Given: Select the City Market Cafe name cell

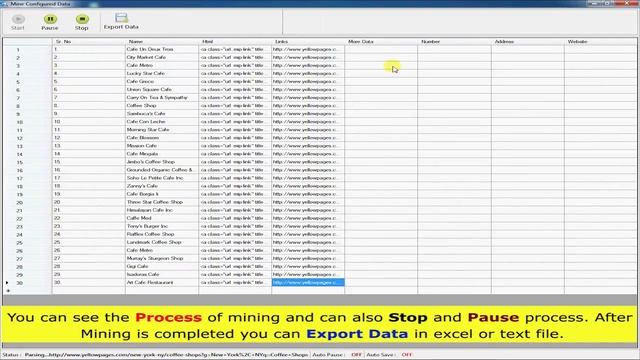Looking at the screenshot, I should pyautogui.click(x=162, y=58).
